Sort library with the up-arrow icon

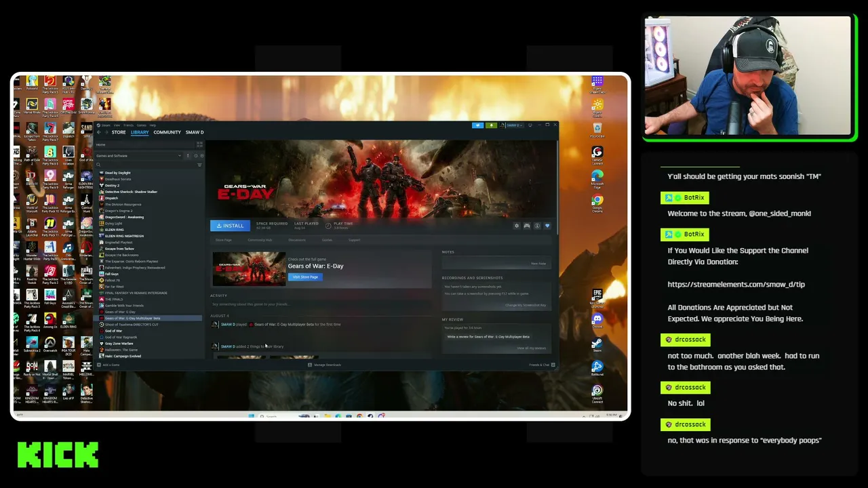188,156
